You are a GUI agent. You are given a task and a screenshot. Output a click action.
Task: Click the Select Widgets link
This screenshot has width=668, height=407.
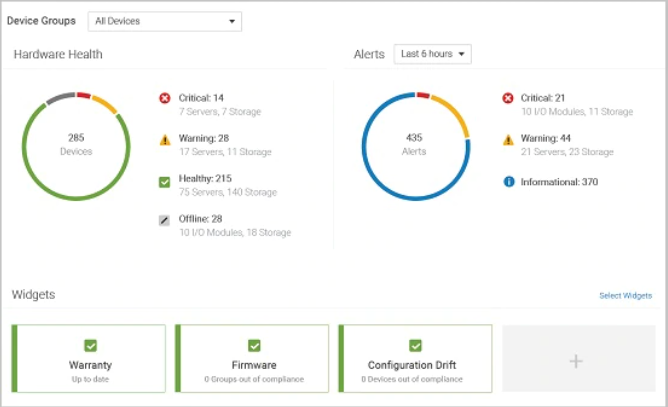point(625,296)
